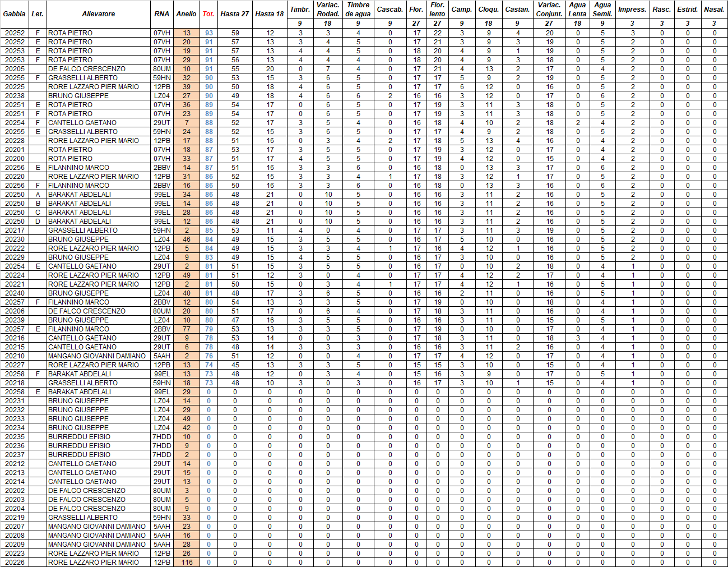Select RNA cell 7HDD in row 20236
This screenshot has width=728, height=567.
[x=162, y=446]
